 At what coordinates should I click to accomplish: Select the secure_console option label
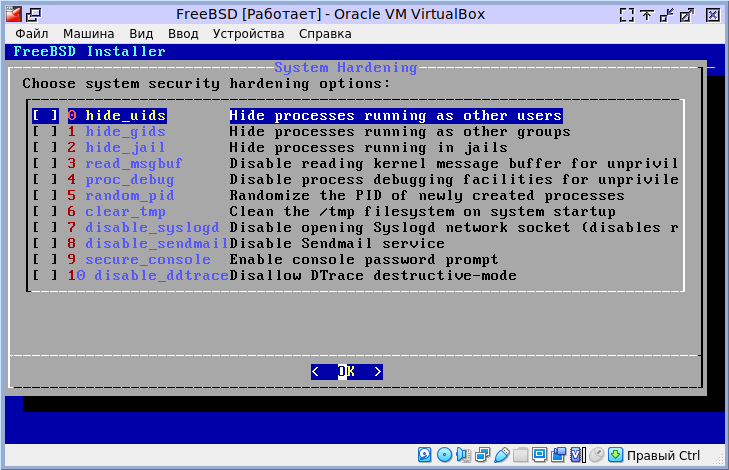coord(148,259)
